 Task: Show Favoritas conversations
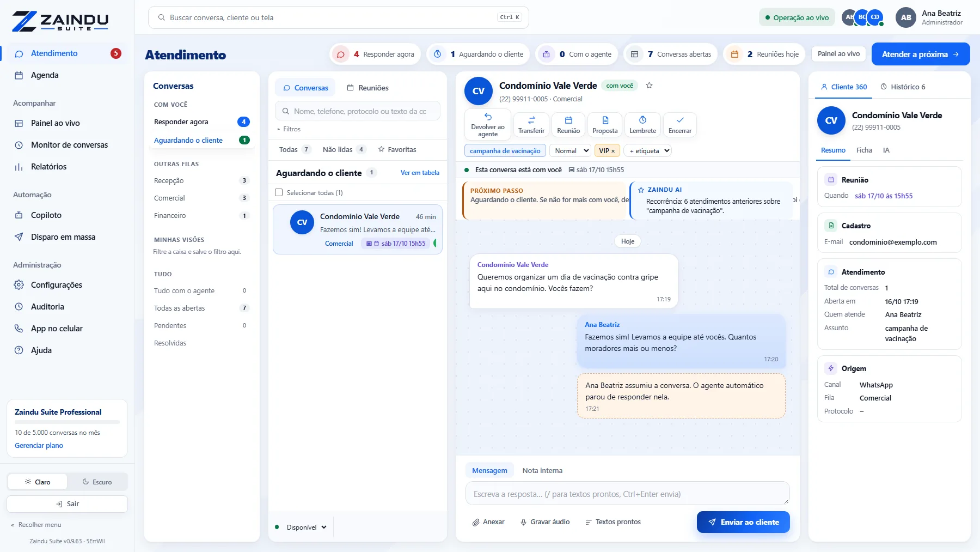coord(397,149)
